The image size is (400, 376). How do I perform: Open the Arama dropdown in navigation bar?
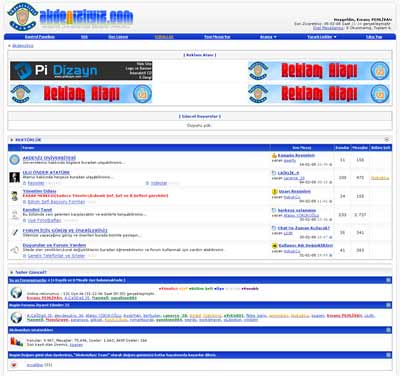click(268, 37)
